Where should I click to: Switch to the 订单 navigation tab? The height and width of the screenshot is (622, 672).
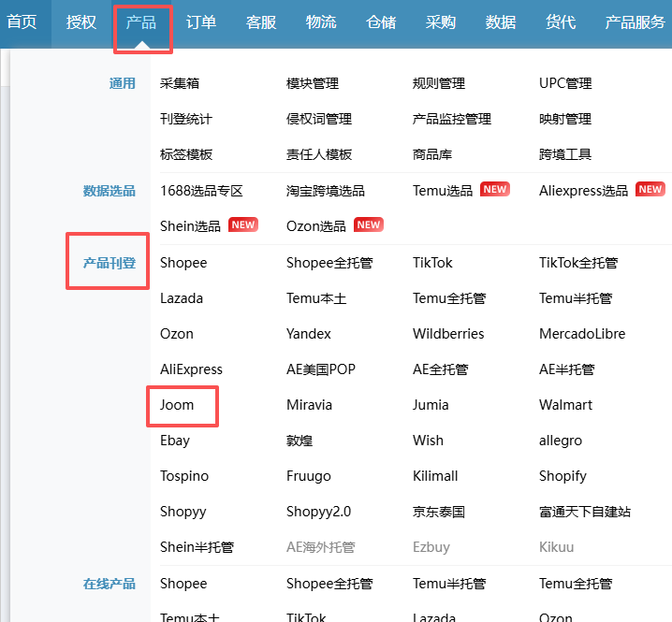click(201, 22)
